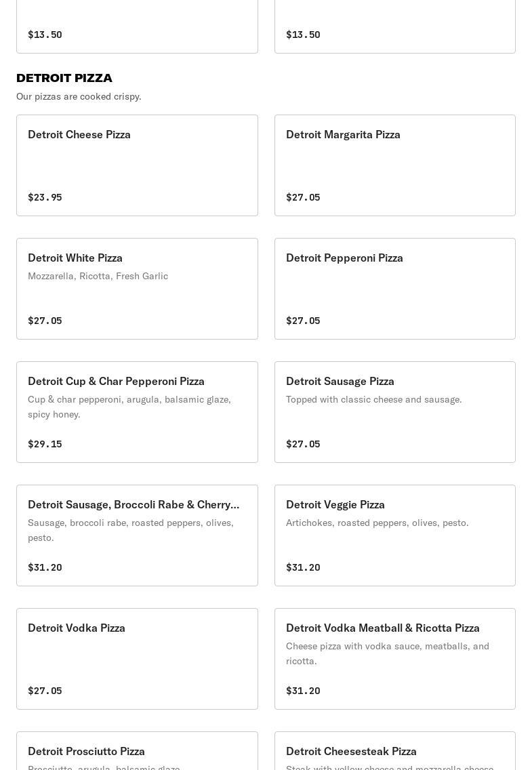
Task: Open the Detroit Prosciutto Pizza card
Action: [137, 751]
